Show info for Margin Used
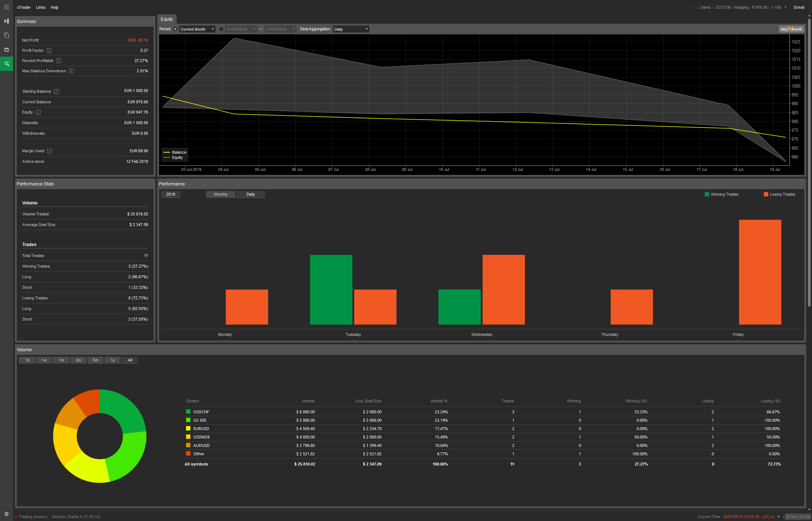This screenshot has width=812, height=521. tap(50, 151)
